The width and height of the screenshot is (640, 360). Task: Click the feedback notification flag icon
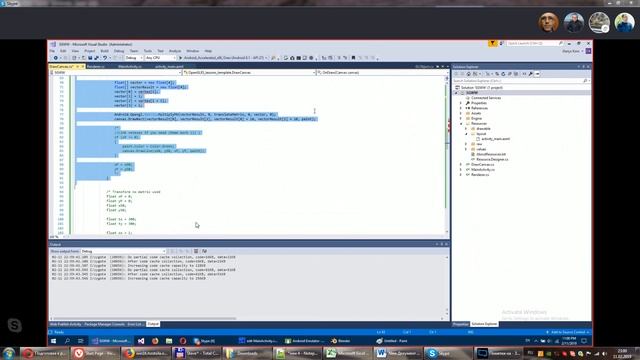(492, 43)
